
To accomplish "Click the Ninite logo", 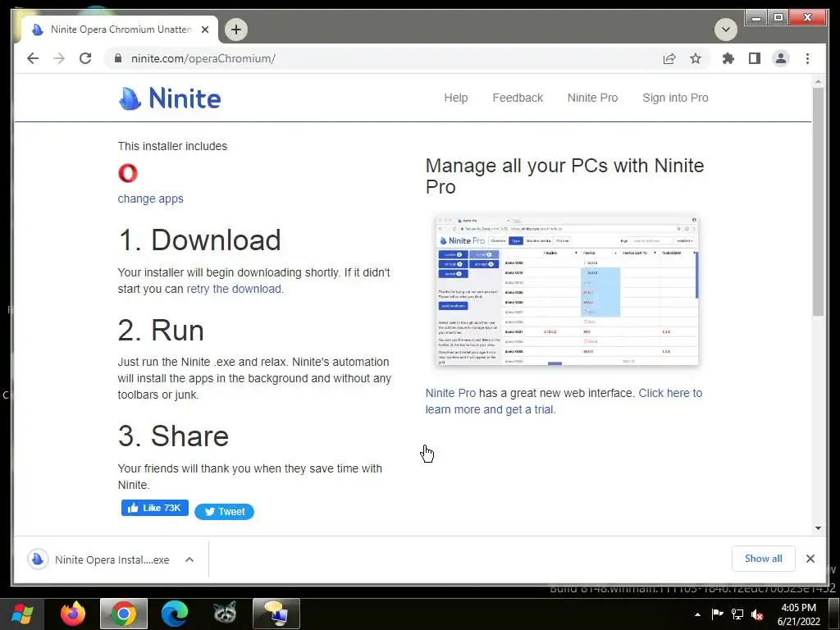I will pos(169,98).
